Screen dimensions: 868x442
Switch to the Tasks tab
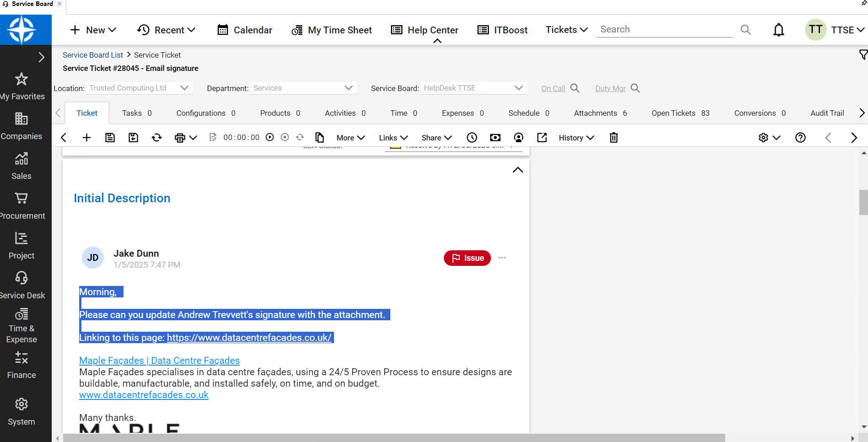(x=137, y=113)
